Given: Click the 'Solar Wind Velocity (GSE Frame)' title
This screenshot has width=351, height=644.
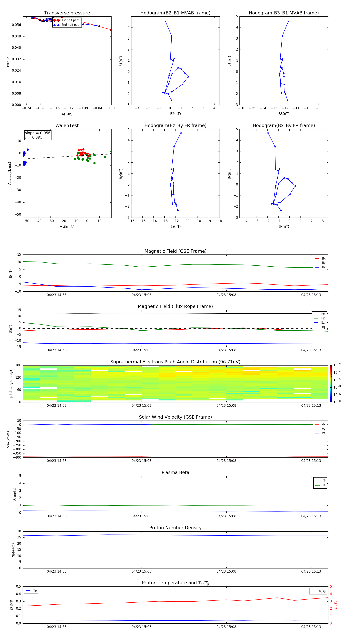Looking at the screenshot, I should (175, 417).
